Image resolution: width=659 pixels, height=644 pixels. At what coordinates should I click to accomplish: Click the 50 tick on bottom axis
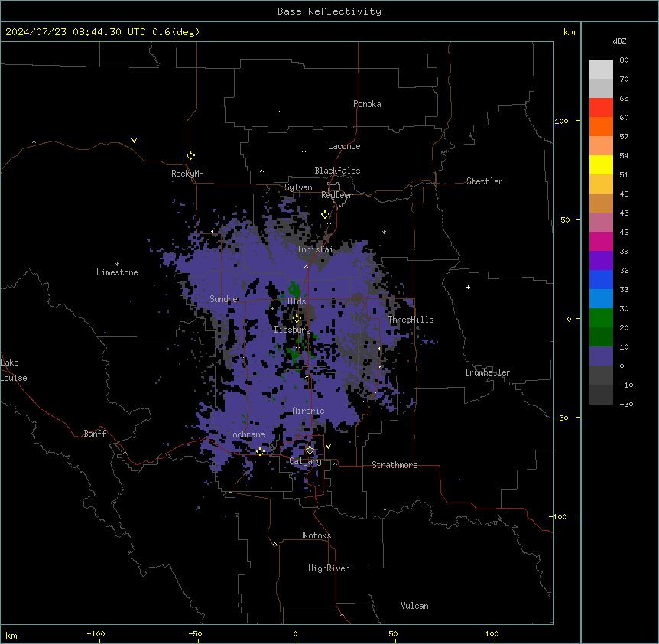(393, 633)
